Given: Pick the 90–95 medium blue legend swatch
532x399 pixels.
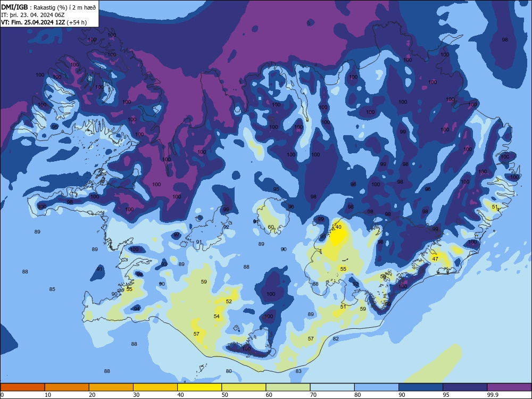Looking at the screenshot, I should click(421, 387).
